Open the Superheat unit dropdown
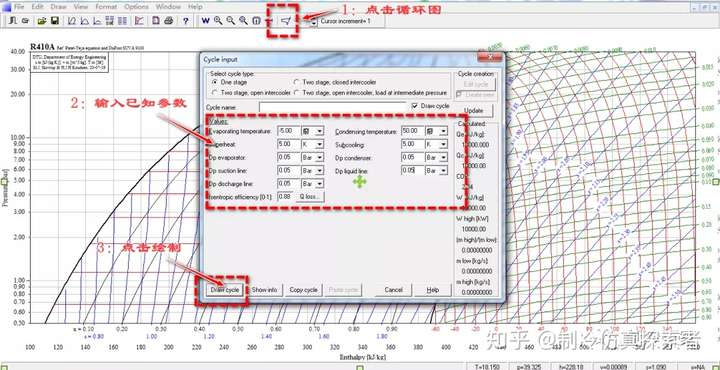 (319, 144)
